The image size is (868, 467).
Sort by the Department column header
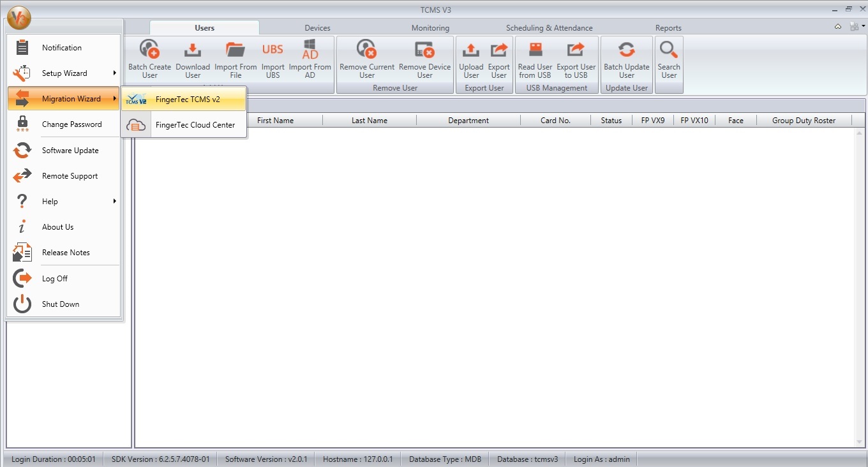pos(468,121)
